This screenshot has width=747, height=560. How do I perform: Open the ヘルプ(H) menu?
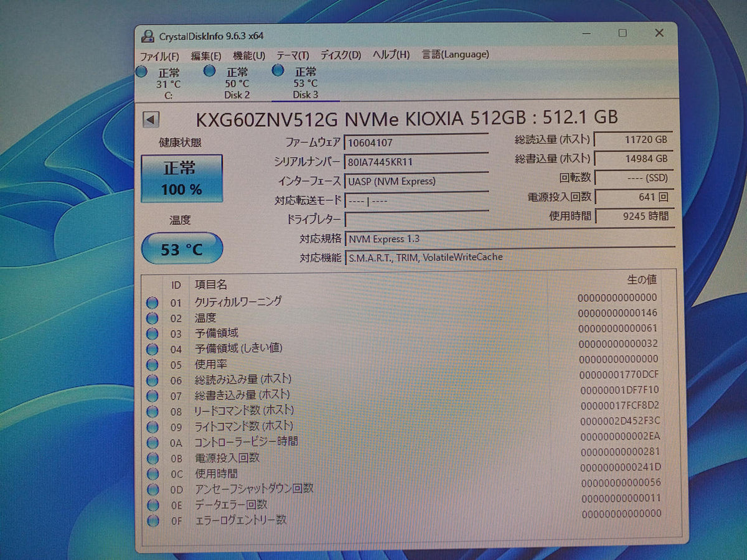(391, 54)
